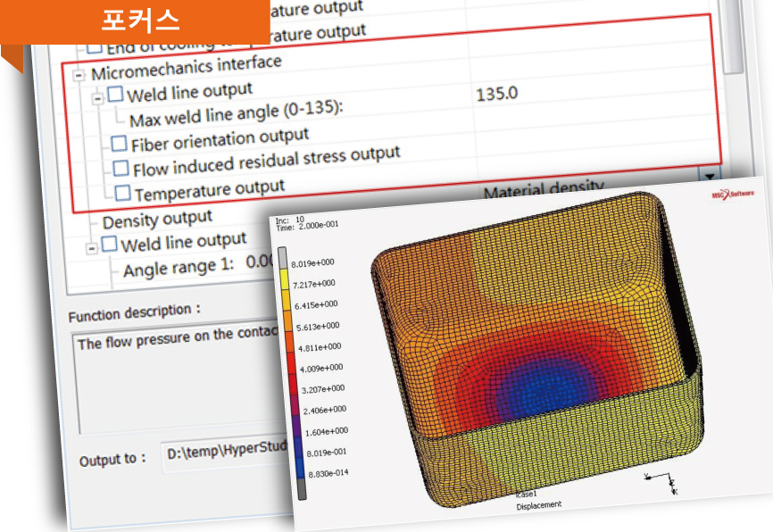773x532 pixels.
Task: Click the Output to label
Action: [x=112, y=460]
